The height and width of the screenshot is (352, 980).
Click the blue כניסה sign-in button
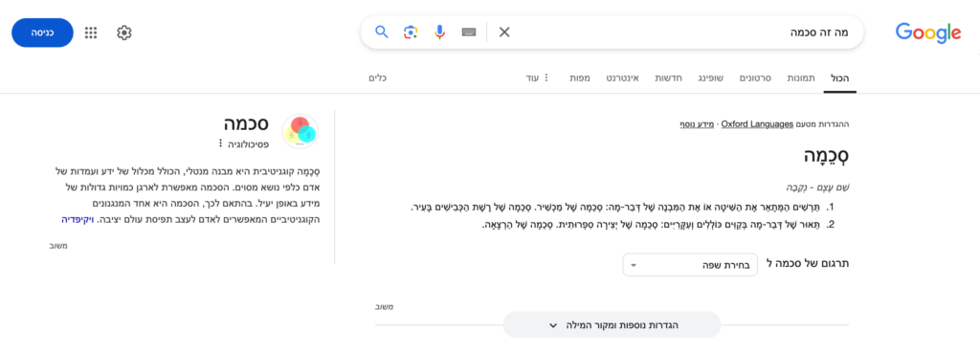(x=42, y=33)
